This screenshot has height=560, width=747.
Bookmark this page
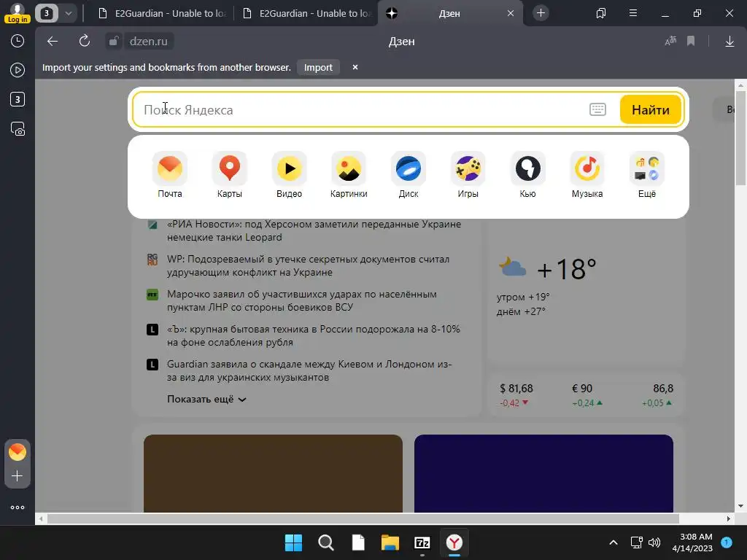click(691, 42)
